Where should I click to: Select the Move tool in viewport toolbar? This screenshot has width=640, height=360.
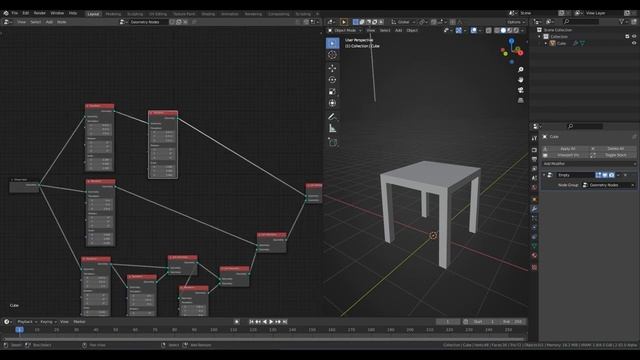pos(332,68)
